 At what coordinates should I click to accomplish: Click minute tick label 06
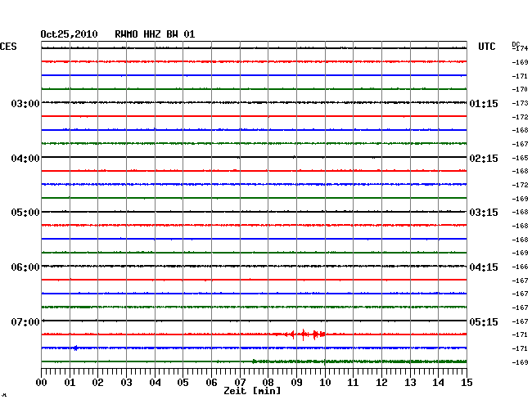click(211, 383)
